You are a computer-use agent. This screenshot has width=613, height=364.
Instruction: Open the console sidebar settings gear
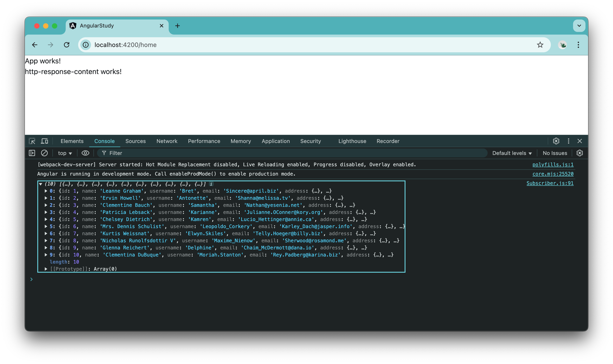click(x=580, y=153)
